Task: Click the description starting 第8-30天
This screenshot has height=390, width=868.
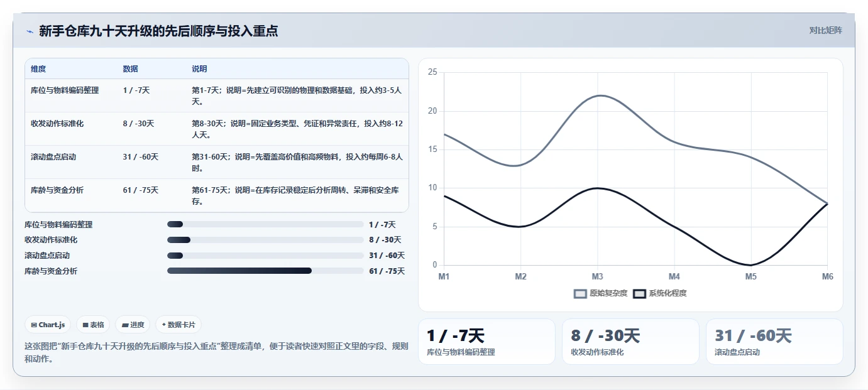Action: coord(297,129)
